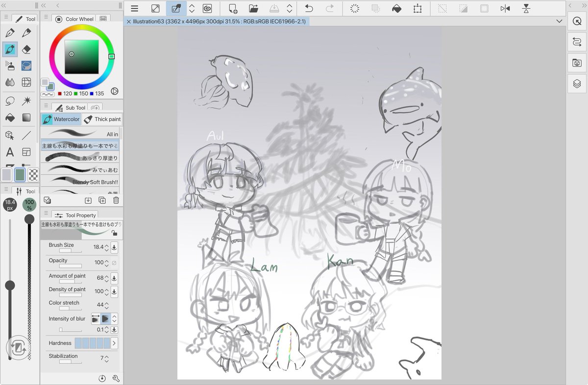Select the Gradient tool
The image size is (588, 385).
click(x=26, y=118)
